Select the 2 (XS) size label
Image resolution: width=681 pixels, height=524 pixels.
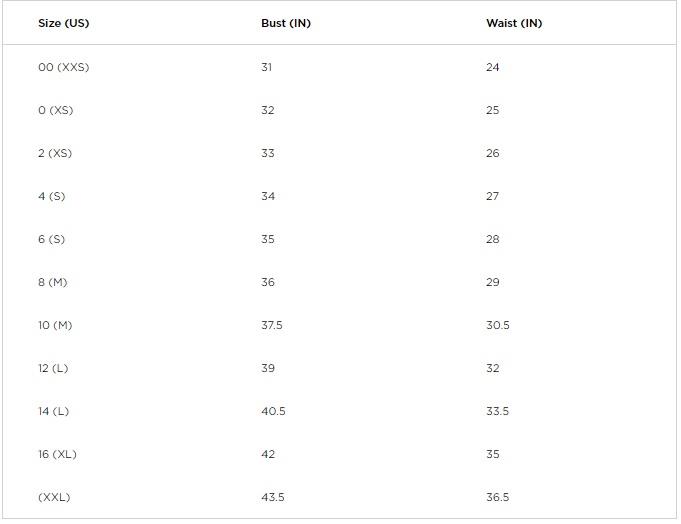coord(55,153)
